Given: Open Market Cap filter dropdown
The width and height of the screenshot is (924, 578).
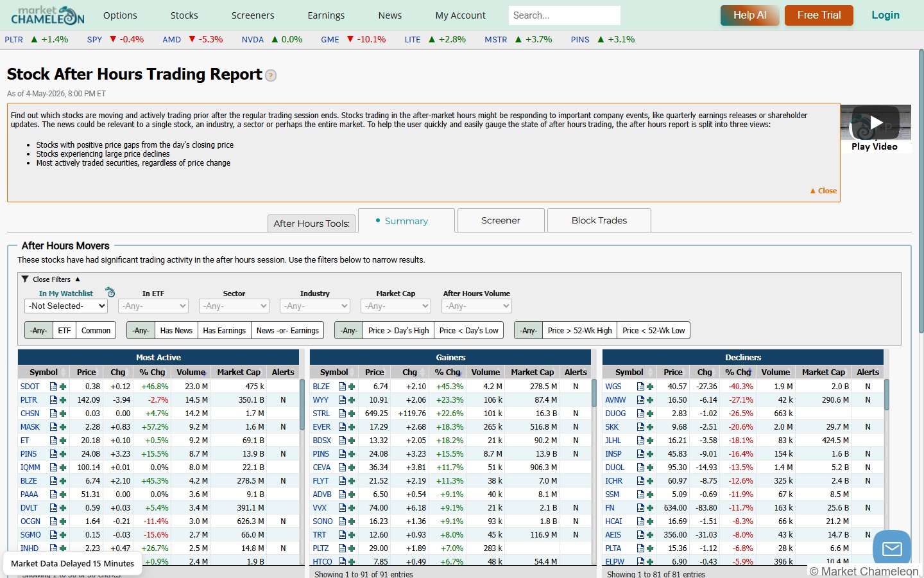Looking at the screenshot, I should click(x=396, y=306).
